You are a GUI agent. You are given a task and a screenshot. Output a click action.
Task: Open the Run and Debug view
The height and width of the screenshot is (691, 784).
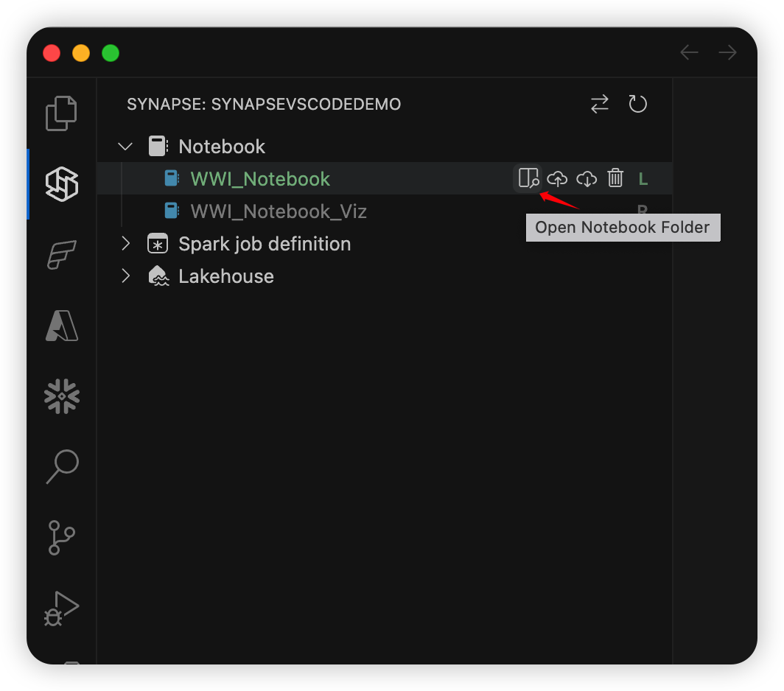62,608
